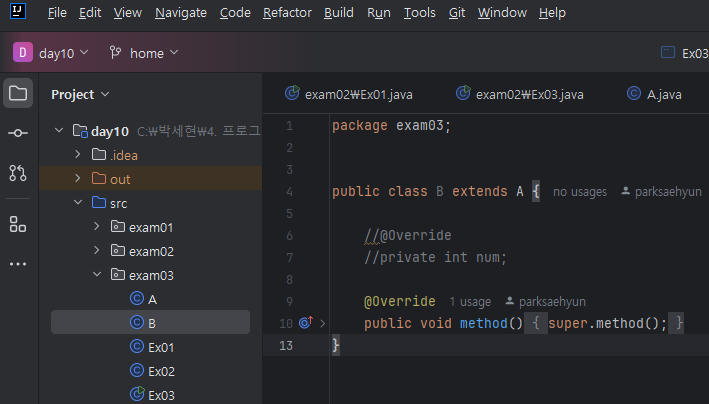Switch to the A.java tab

click(654, 94)
